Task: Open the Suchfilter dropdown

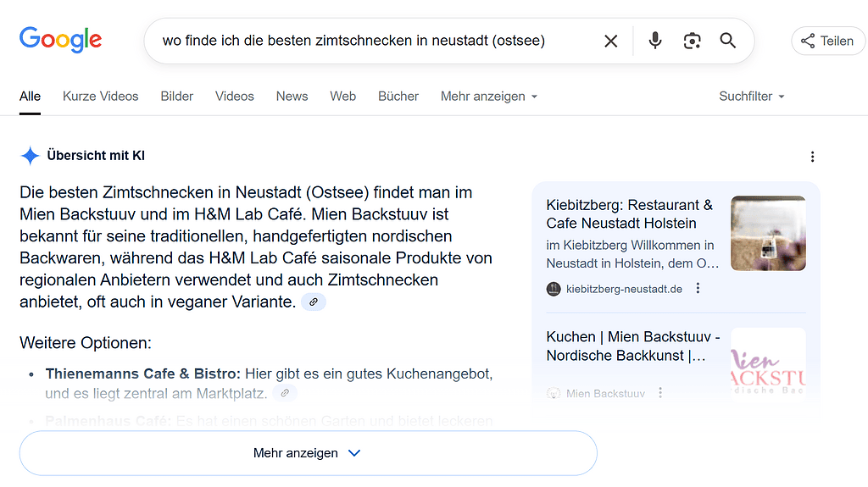Action: click(x=752, y=97)
